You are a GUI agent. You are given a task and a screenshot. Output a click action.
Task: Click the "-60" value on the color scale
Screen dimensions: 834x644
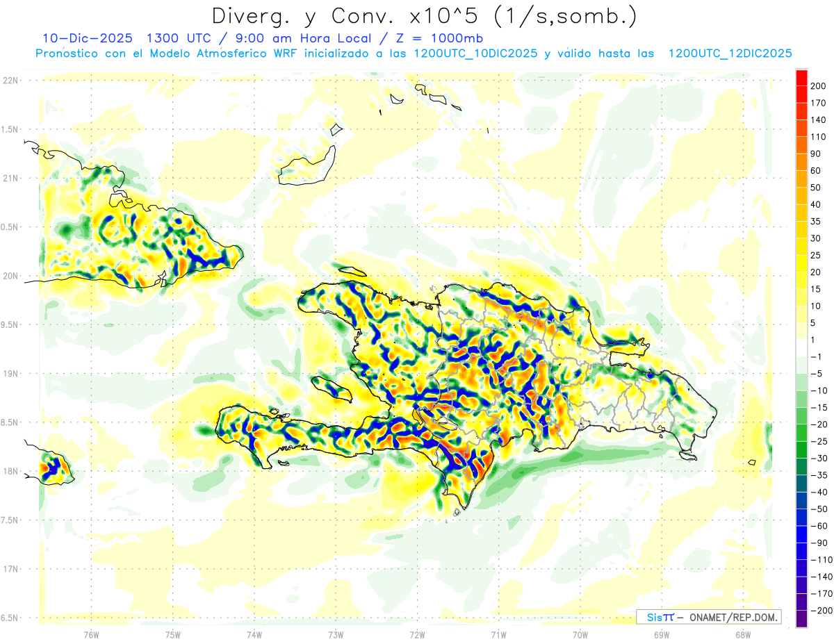click(x=819, y=526)
